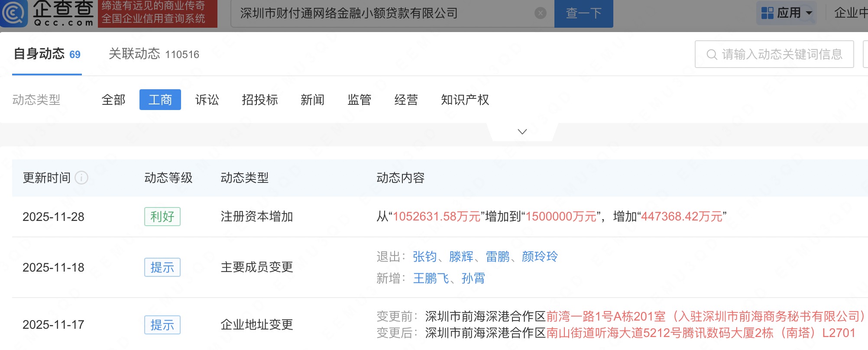Screen dimensions: 868x350
Task: Select the 全部 filter option
Action: (113, 100)
